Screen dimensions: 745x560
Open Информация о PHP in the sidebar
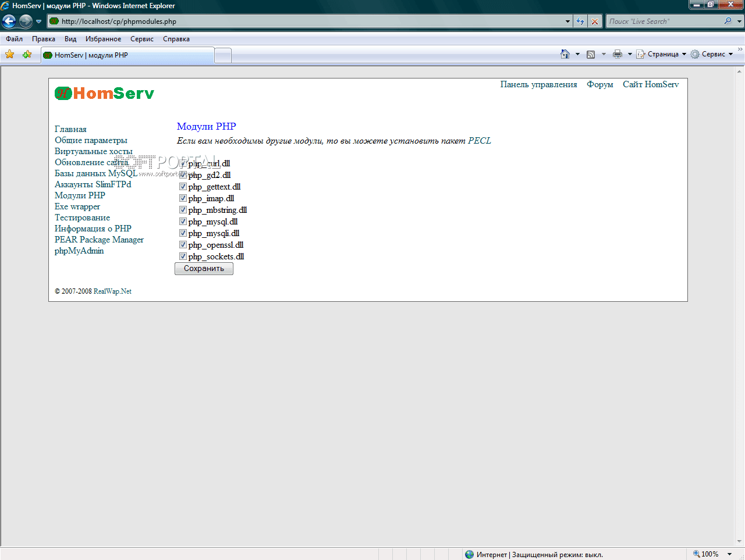93,229
